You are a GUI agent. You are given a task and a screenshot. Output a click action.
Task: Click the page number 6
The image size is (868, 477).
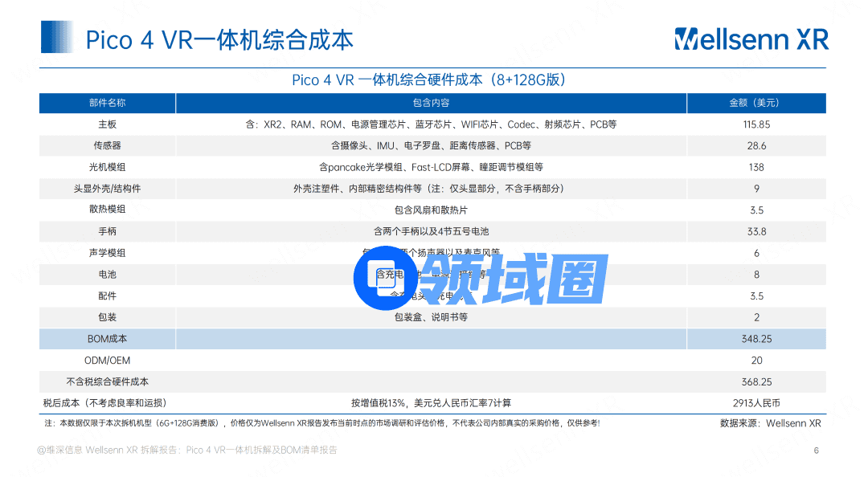[816, 450]
